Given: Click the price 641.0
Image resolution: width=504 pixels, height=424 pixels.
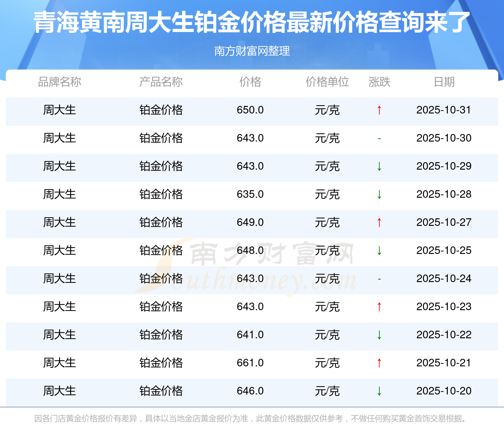Looking at the screenshot, I should click(250, 335).
